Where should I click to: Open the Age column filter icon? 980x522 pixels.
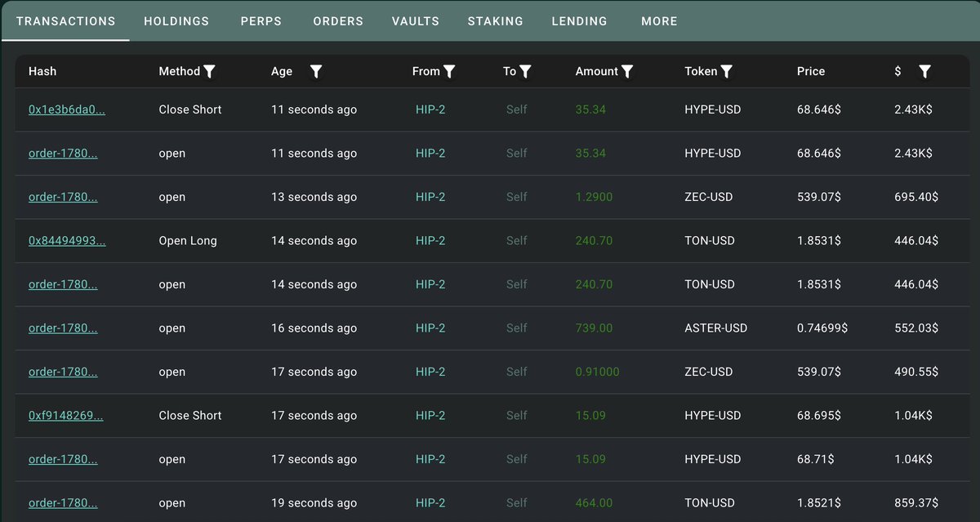pyautogui.click(x=316, y=72)
